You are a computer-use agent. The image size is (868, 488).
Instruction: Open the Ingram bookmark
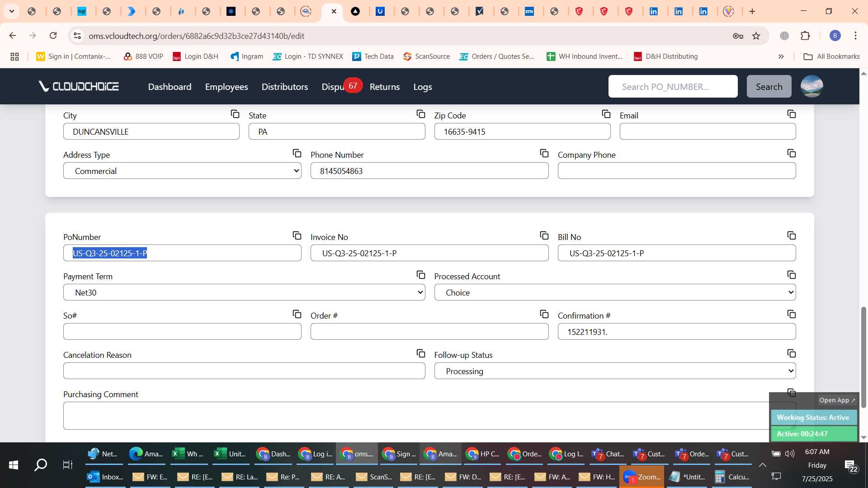point(247,56)
